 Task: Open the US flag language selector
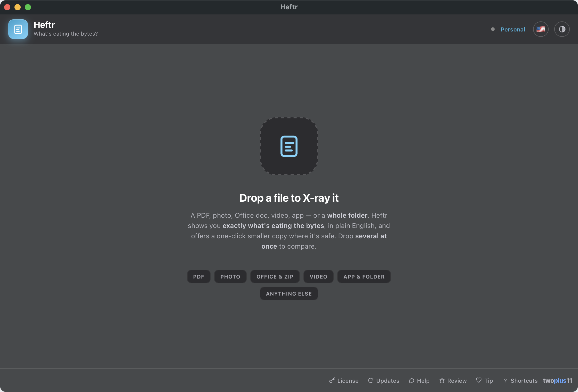point(541,29)
